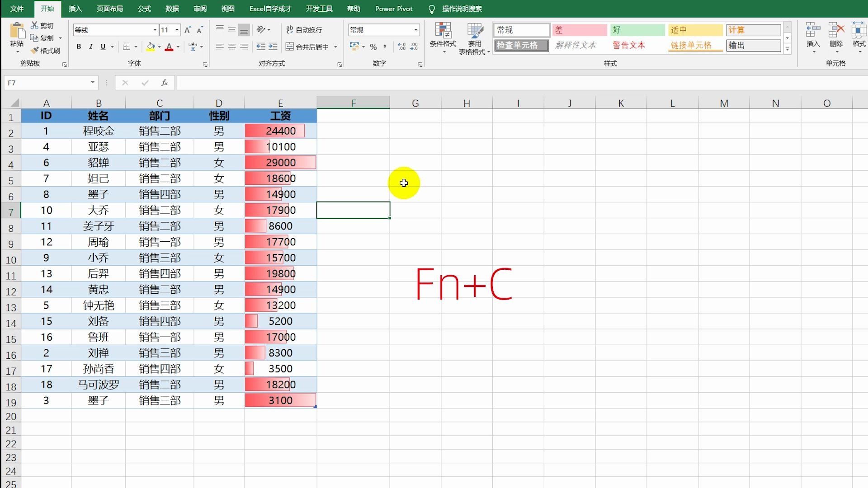This screenshot has height=488, width=868.
Task: Apply the 差 (Bad) cell style
Action: [x=579, y=30]
